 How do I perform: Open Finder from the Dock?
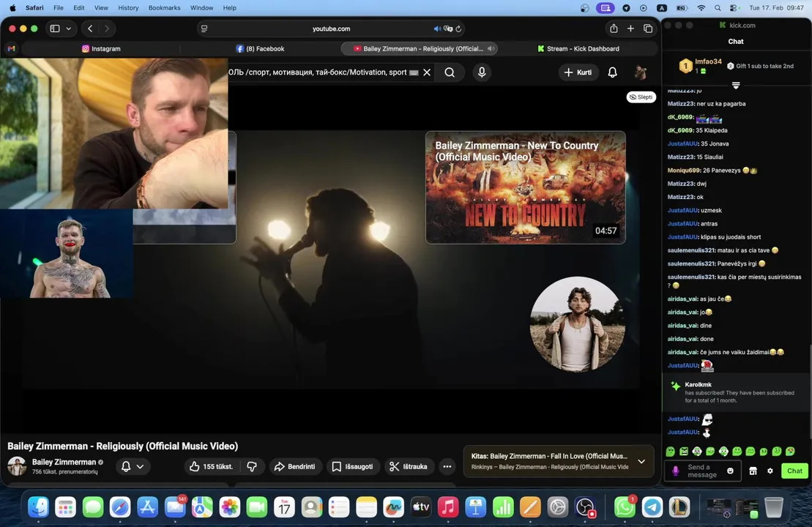(38, 507)
